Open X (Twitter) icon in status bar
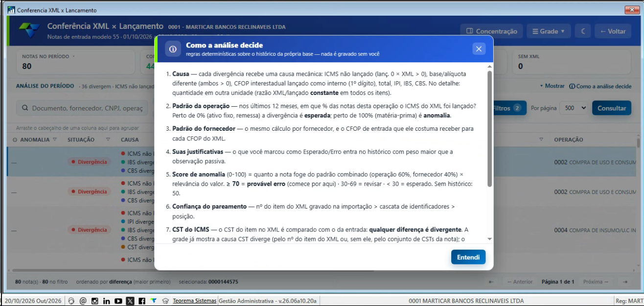 tap(130, 301)
